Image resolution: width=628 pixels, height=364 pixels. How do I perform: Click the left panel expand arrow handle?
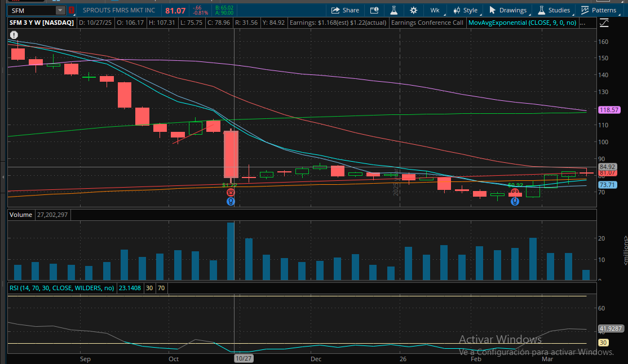click(x=3, y=176)
